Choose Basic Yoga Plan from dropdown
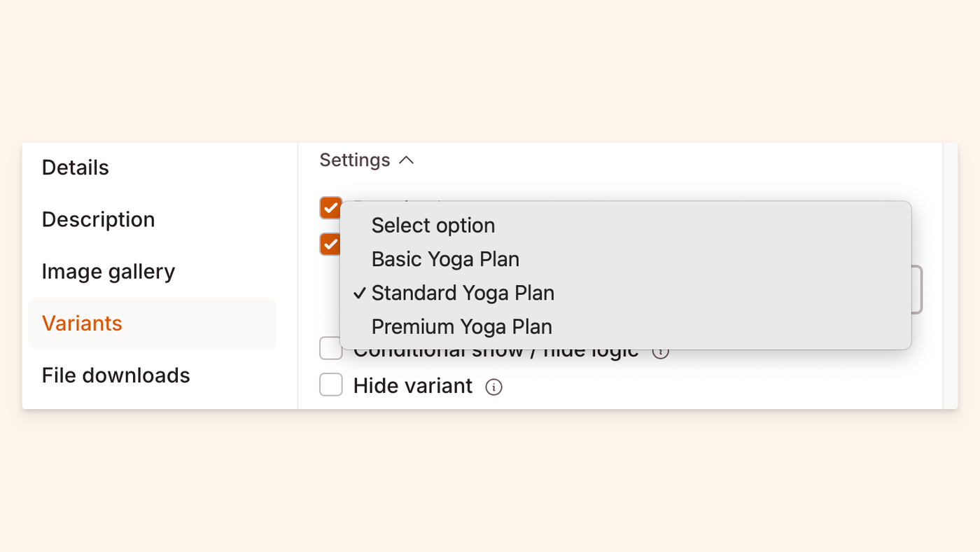The width and height of the screenshot is (980, 552). click(445, 259)
